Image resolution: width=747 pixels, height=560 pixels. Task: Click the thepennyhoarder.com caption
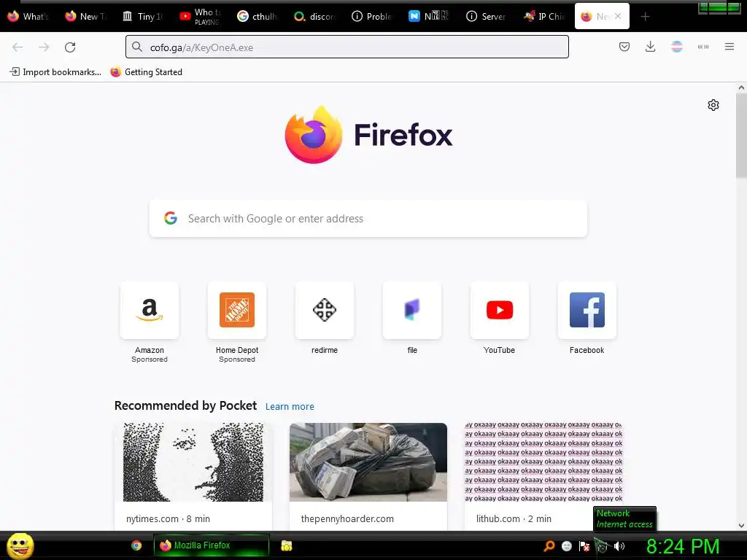[347, 518]
